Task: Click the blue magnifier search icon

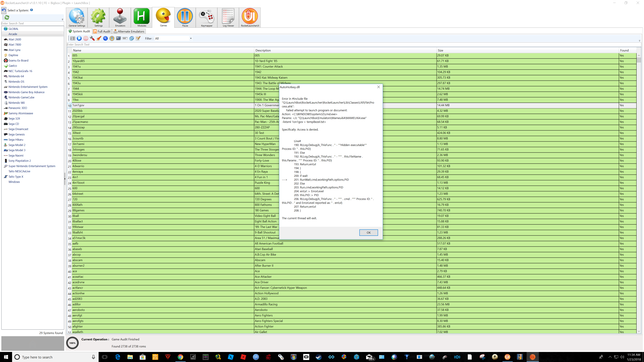Action: pyautogui.click(x=105, y=38)
